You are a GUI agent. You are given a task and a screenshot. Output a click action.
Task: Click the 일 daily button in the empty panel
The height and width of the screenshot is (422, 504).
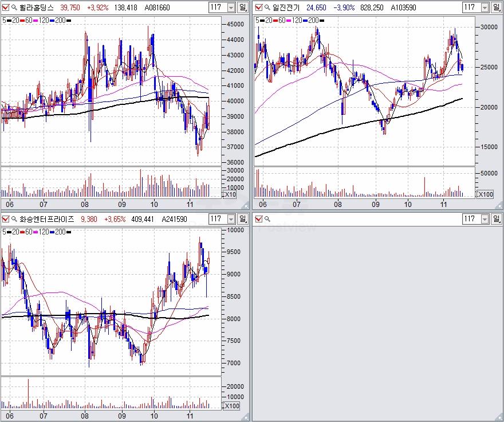click(497, 219)
